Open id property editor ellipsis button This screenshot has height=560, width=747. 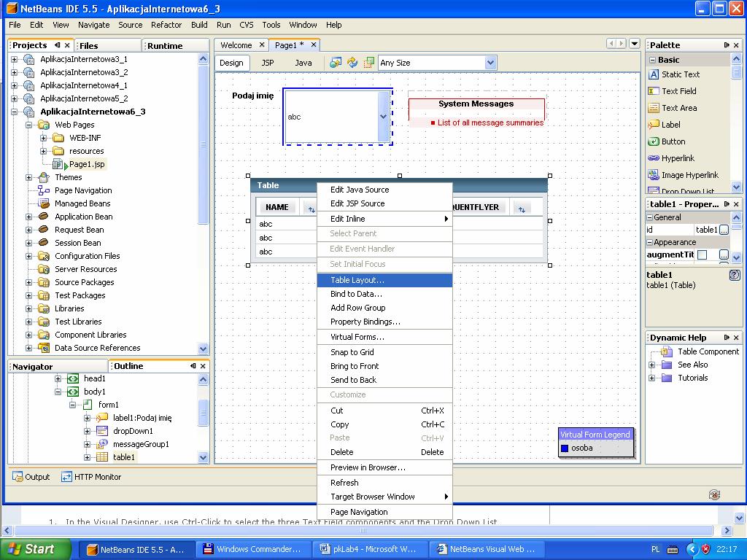tap(724, 230)
